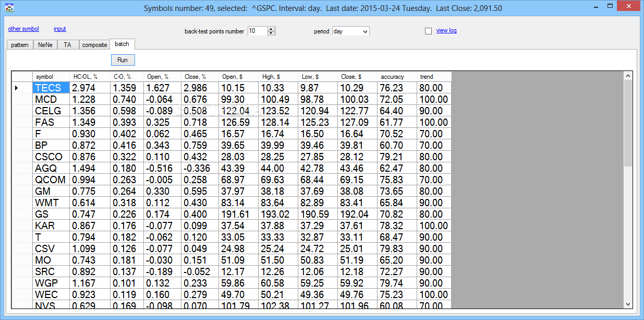Image resolution: width=644 pixels, height=320 pixels.
Task: Click accuracy value 76.23 in TECS row
Action: click(397, 88)
